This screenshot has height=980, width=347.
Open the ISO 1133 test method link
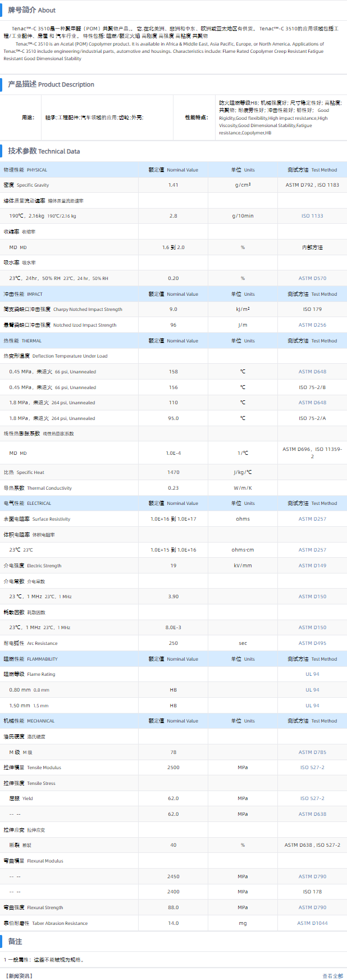(x=312, y=216)
